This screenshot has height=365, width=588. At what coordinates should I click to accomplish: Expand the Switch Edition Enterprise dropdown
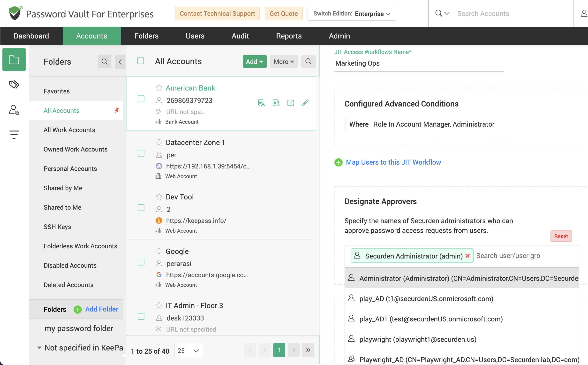point(352,14)
